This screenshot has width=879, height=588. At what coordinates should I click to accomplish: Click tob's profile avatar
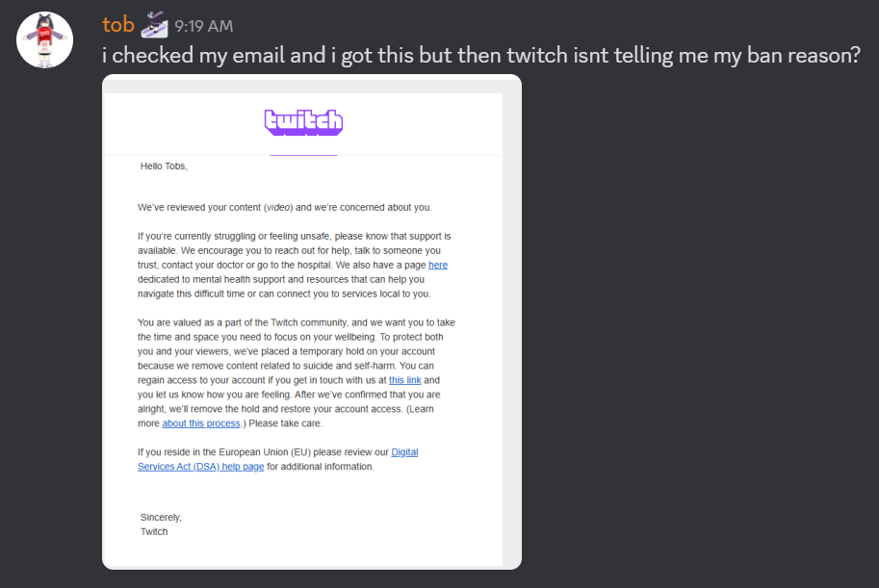point(43,40)
